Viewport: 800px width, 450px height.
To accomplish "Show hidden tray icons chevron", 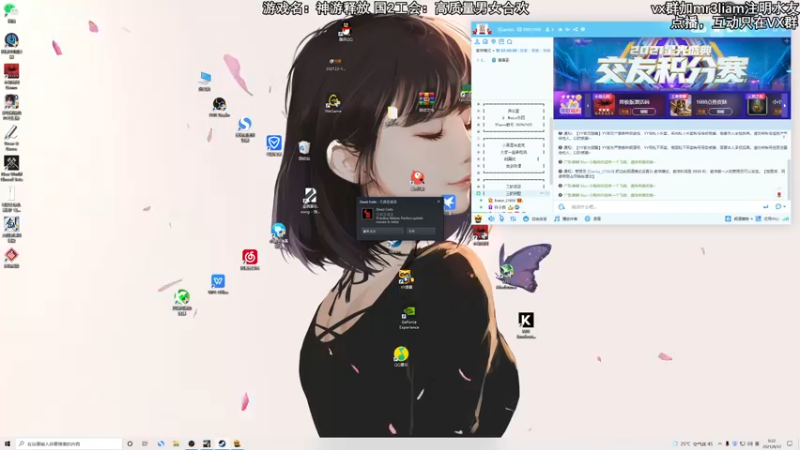I will tap(719, 443).
